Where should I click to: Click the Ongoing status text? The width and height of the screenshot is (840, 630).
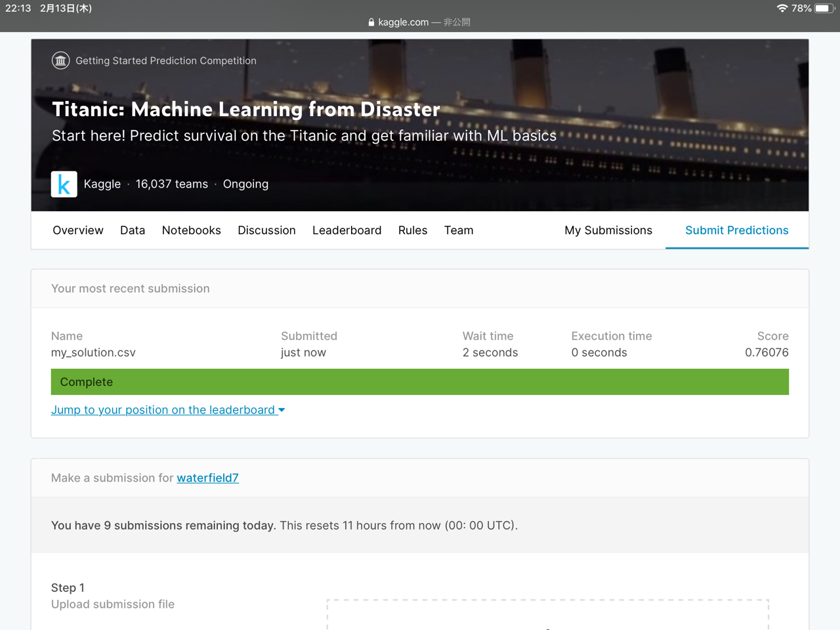[245, 184]
